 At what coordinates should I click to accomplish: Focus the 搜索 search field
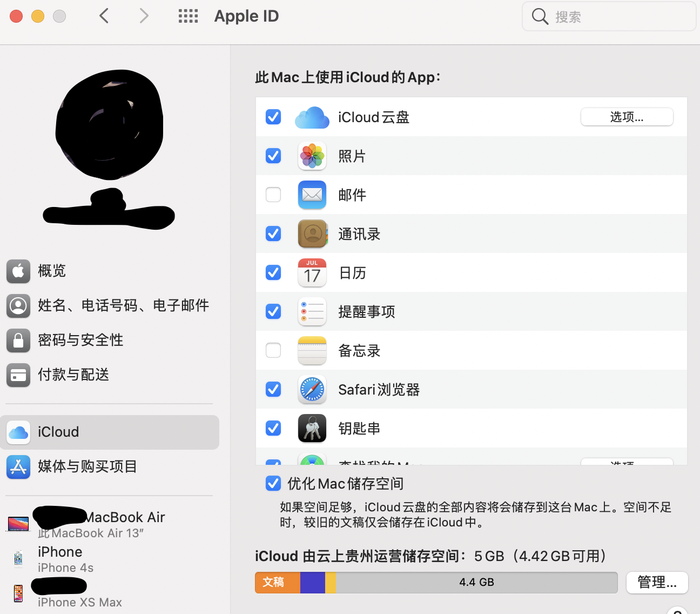tap(609, 16)
